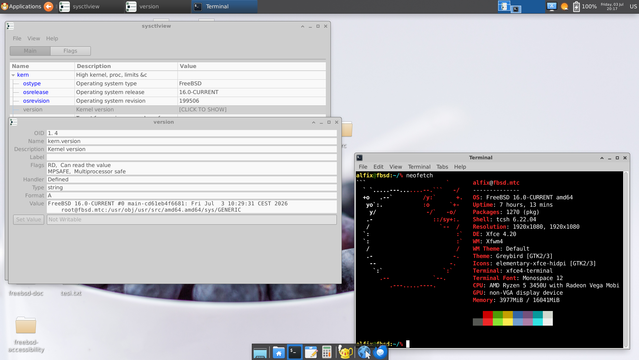Click the weather sun icon in the tray
The image size is (639, 360).
point(564,7)
